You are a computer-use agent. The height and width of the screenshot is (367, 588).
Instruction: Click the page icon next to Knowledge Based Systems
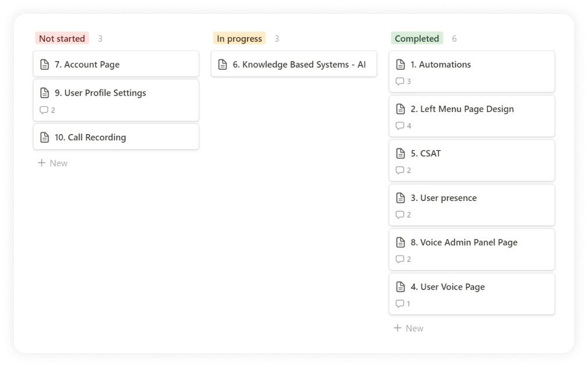(223, 64)
